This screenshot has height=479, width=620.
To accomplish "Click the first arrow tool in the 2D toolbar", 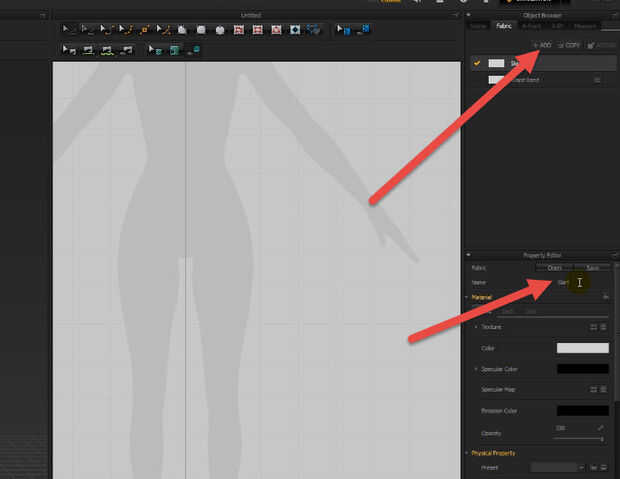I will (x=67, y=30).
